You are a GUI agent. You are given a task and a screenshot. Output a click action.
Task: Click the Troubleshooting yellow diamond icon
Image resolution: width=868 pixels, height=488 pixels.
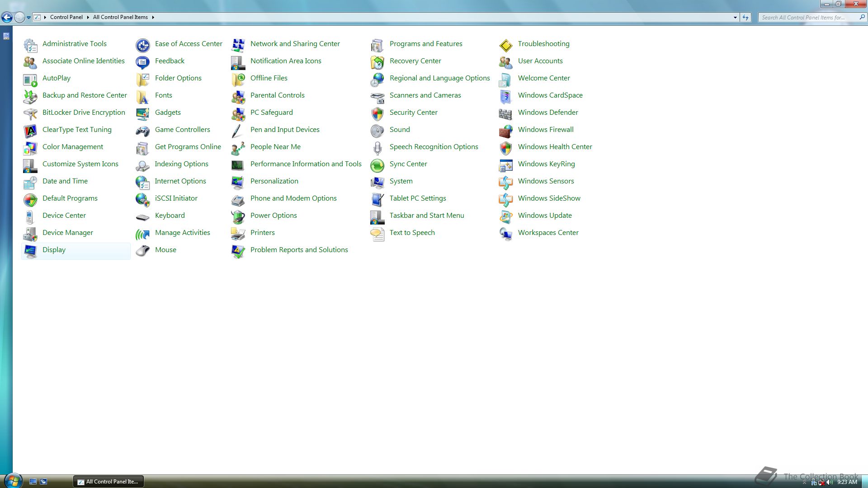pos(506,45)
